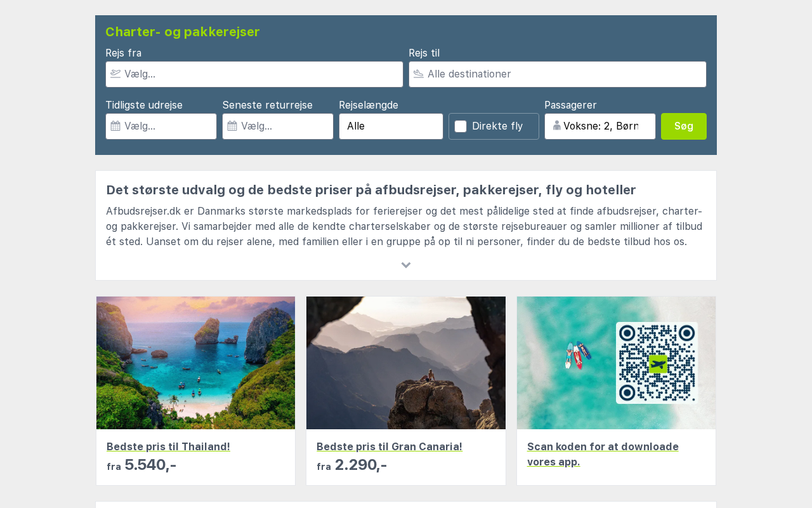The image size is (812, 508).
Task: Enable the Direkte fly checkbox
Action: click(461, 126)
